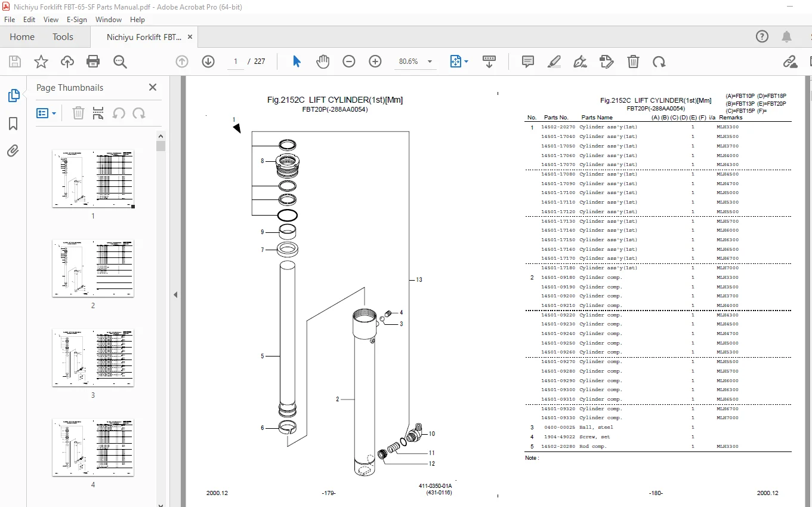Open the View menu
The image size is (812, 507).
point(51,19)
